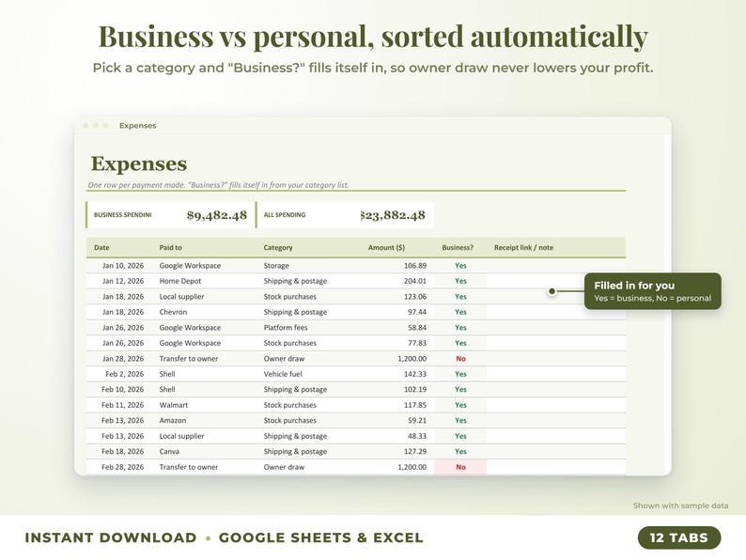The width and height of the screenshot is (746, 560).
Task: Click the Date column header
Action: coord(101,247)
